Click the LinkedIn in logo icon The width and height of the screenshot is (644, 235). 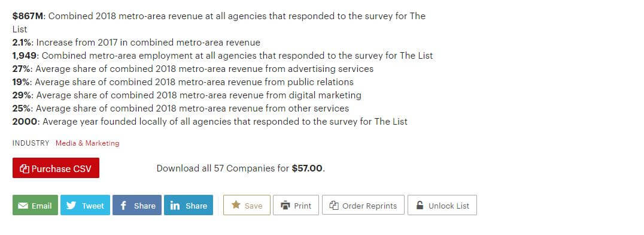tap(175, 206)
